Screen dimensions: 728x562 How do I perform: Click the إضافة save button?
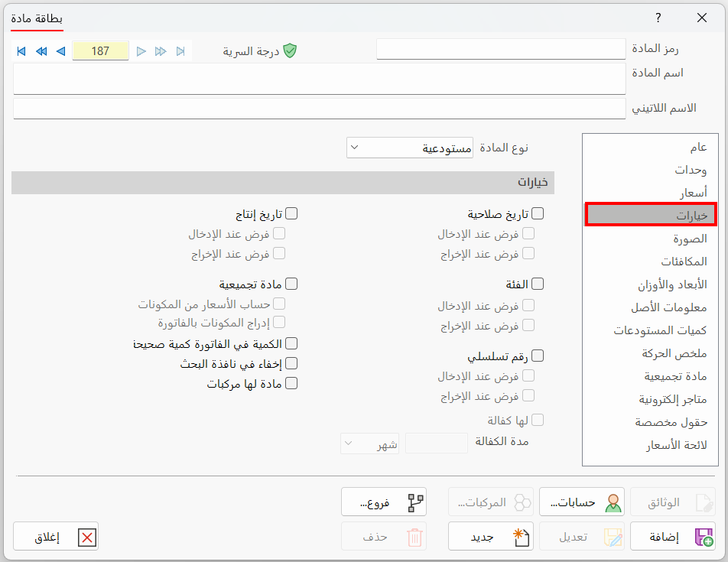[x=673, y=537]
